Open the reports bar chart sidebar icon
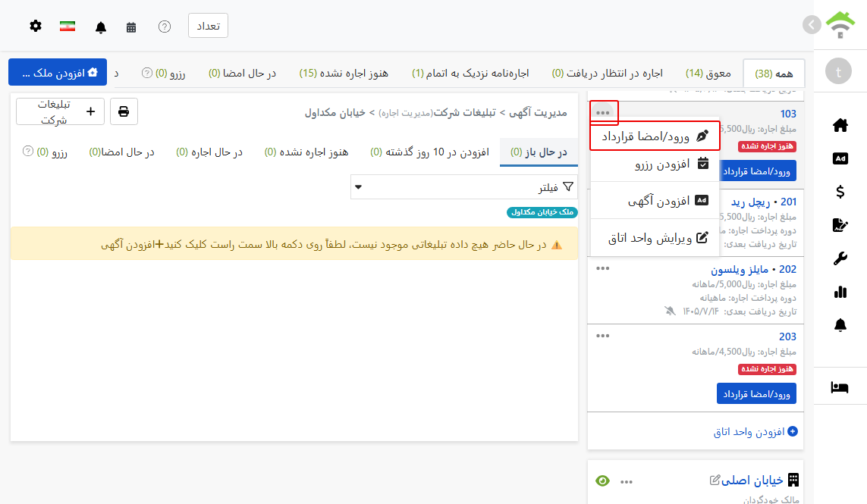 [840, 292]
